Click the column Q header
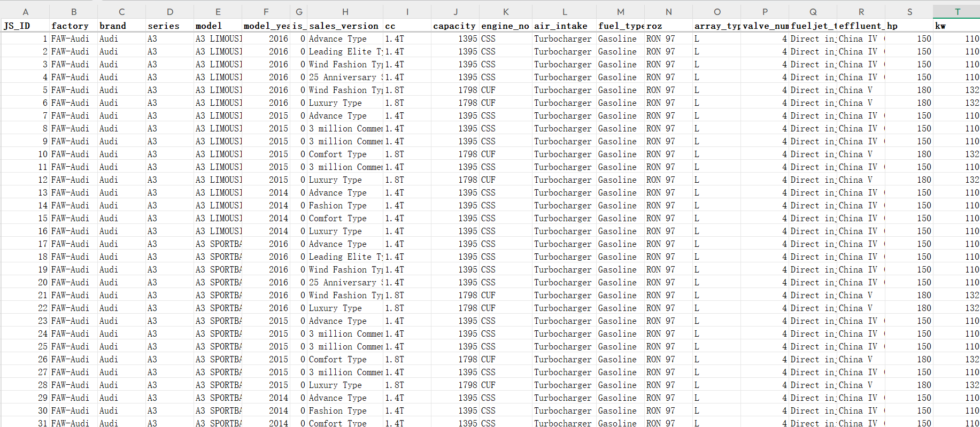The image size is (980, 427). [813, 11]
